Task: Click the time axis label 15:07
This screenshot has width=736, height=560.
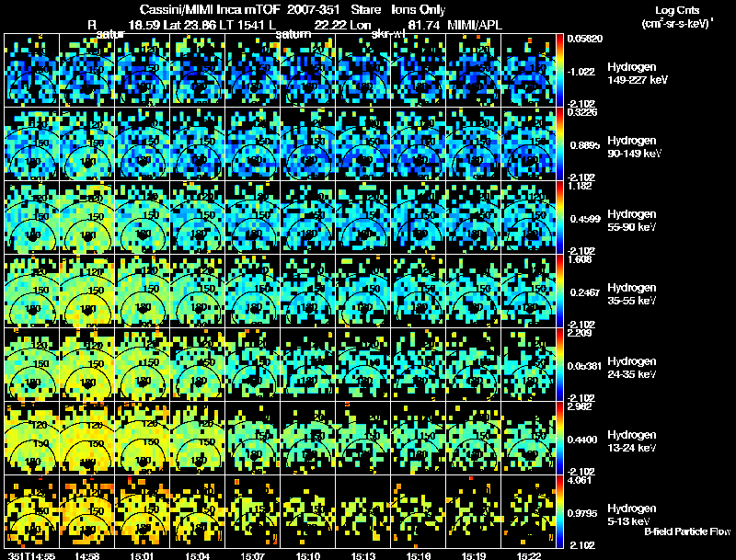Action: (x=252, y=556)
